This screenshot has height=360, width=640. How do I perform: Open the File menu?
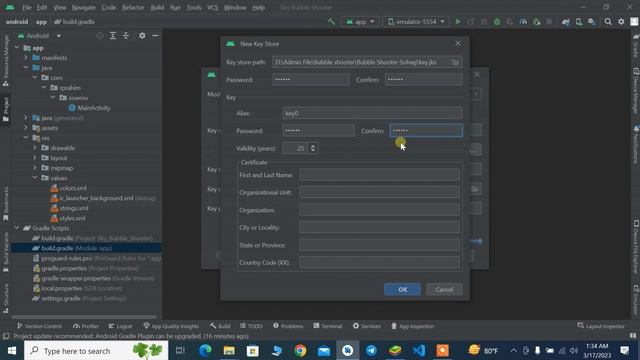[x=27, y=7]
